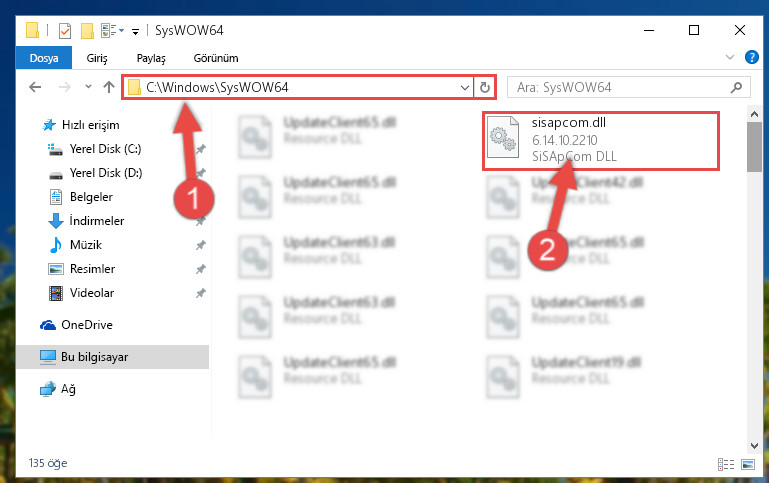Viewport: 769px width, 483px height.
Task: Switch to details view icon in status bar
Action: pyautogui.click(x=726, y=464)
